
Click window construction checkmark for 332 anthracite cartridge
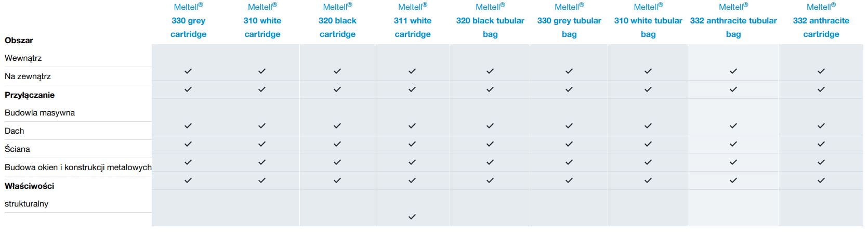point(821,181)
